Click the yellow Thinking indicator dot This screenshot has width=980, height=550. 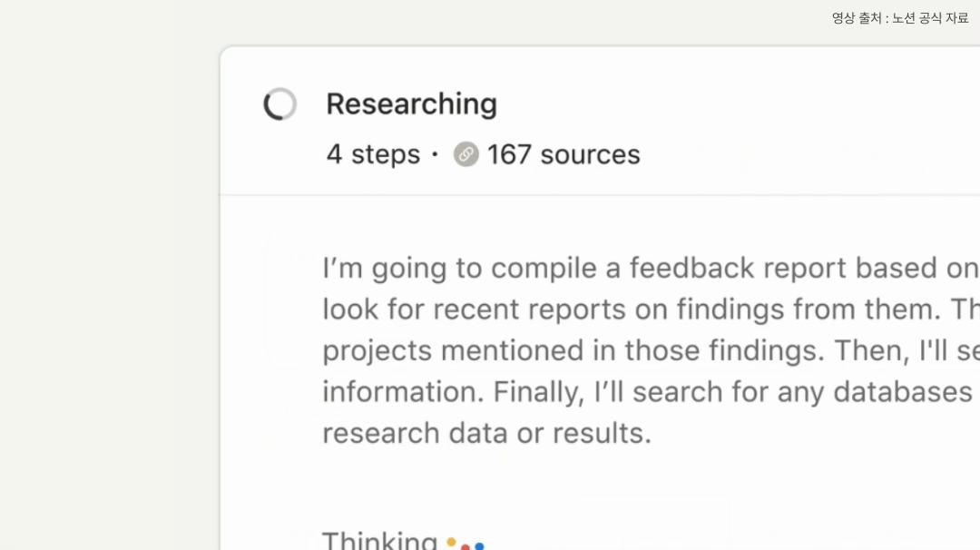pyautogui.click(x=451, y=541)
